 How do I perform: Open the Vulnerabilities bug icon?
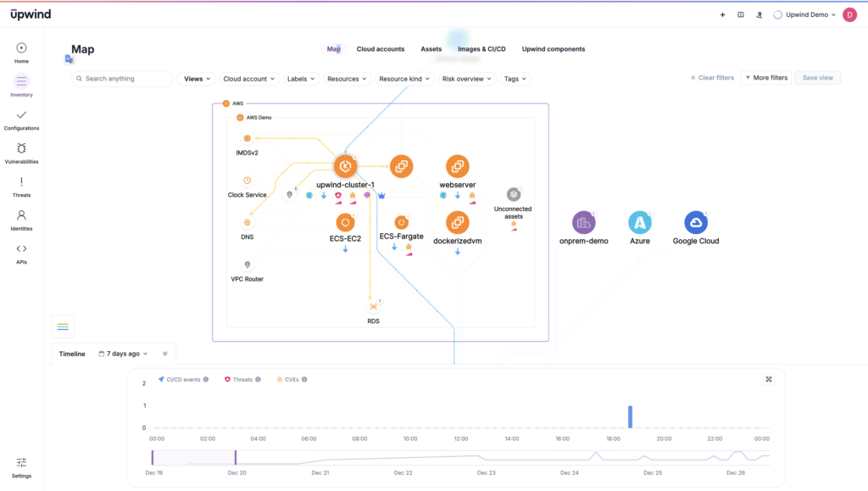(21, 148)
